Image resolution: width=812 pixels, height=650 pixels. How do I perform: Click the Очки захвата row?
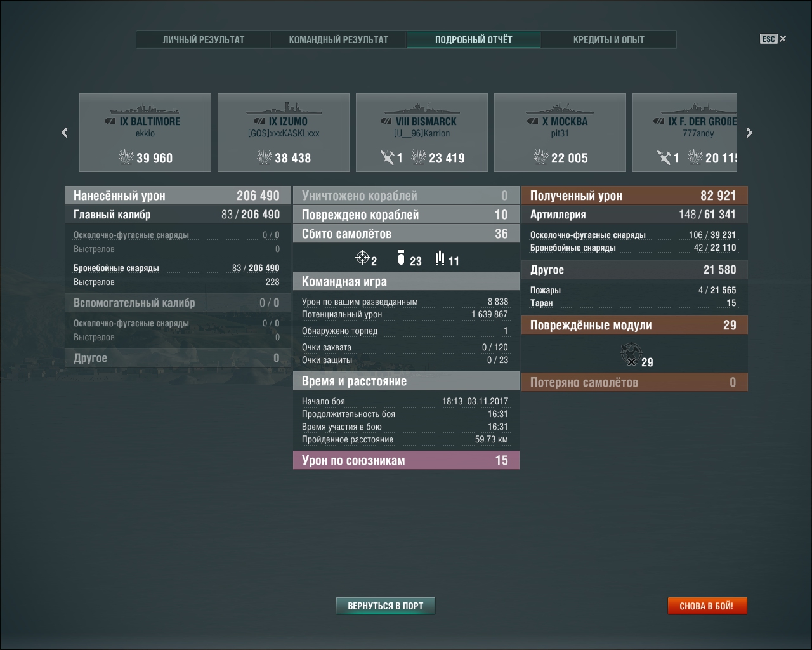coord(405,347)
